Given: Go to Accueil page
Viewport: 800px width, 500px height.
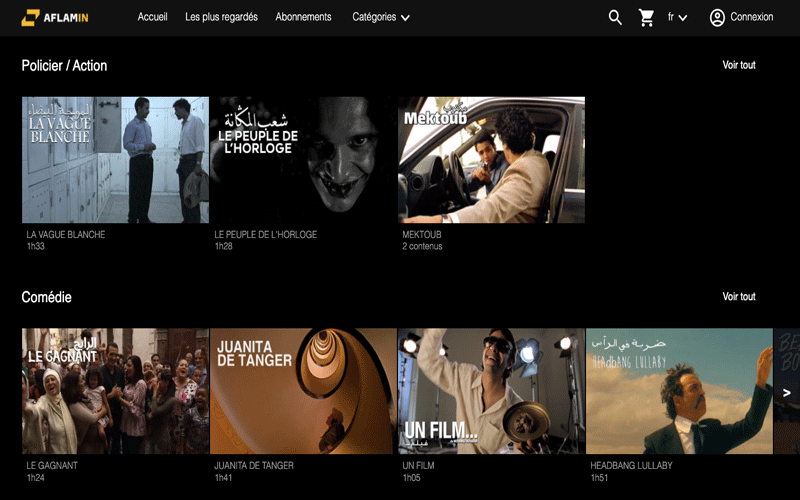Looking at the screenshot, I should tap(152, 17).
